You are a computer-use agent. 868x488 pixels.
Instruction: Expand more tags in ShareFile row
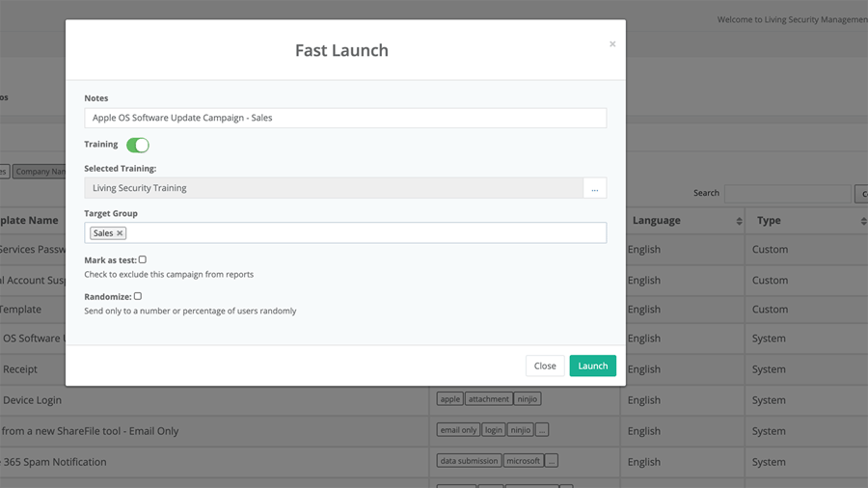tap(542, 430)
